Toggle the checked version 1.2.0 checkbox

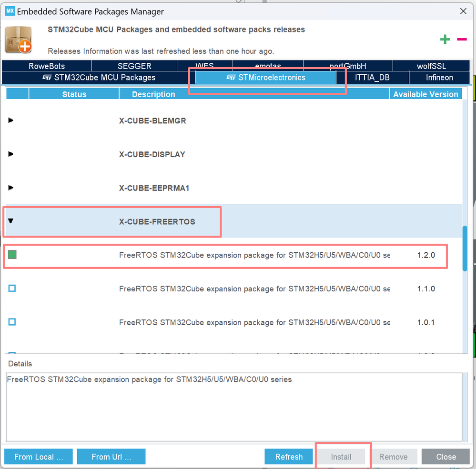[12, 255]
